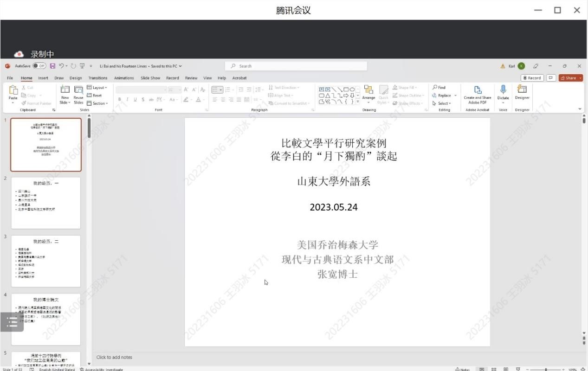Open the Designer pane
This screenshot has height=371, width=588.
pyautogui.click(x=522, y=92)
